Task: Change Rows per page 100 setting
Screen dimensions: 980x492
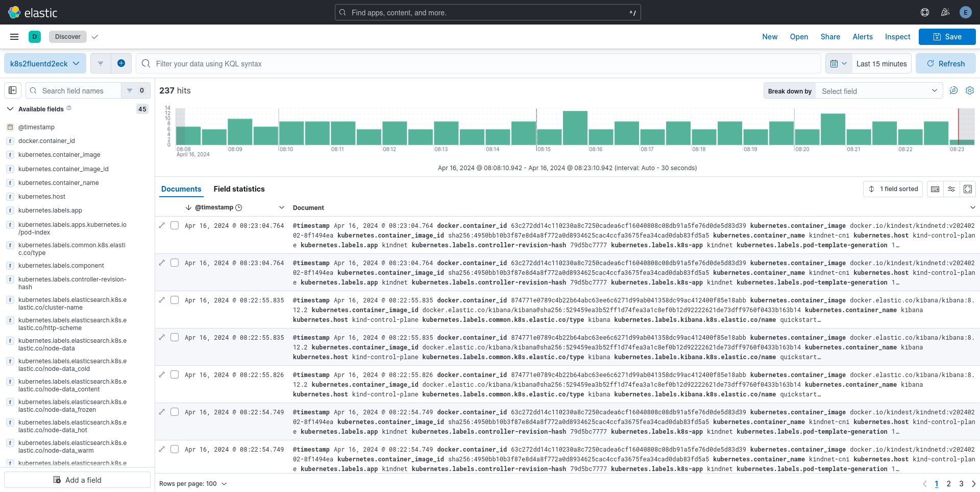Action: pyautogui.click(x=193, y=484)
